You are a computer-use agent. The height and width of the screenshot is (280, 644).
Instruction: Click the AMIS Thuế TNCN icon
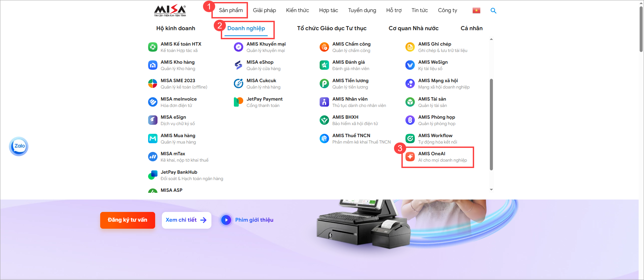pyautogui.click(x=324, y=138)
